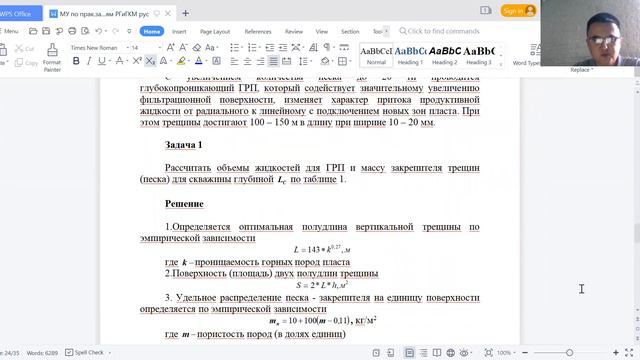Apply the Heading 2 style
The image size is (640, 360).
coord(444,56)
